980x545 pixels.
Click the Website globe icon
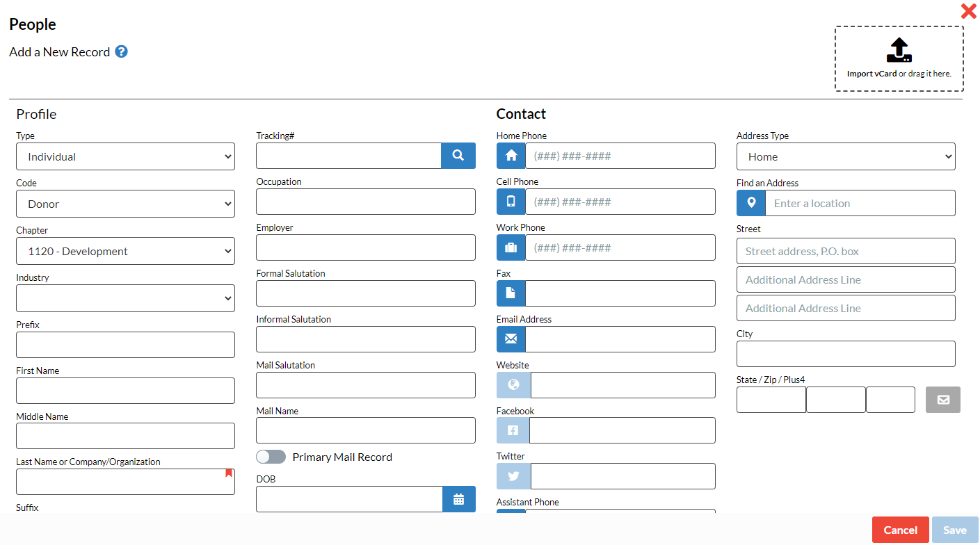pyautogui.click(x=514, y=384)
